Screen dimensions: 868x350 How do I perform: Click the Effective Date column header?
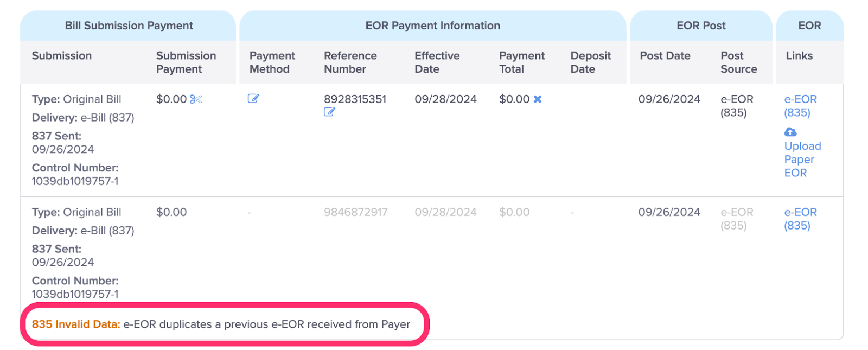(437, 62)
